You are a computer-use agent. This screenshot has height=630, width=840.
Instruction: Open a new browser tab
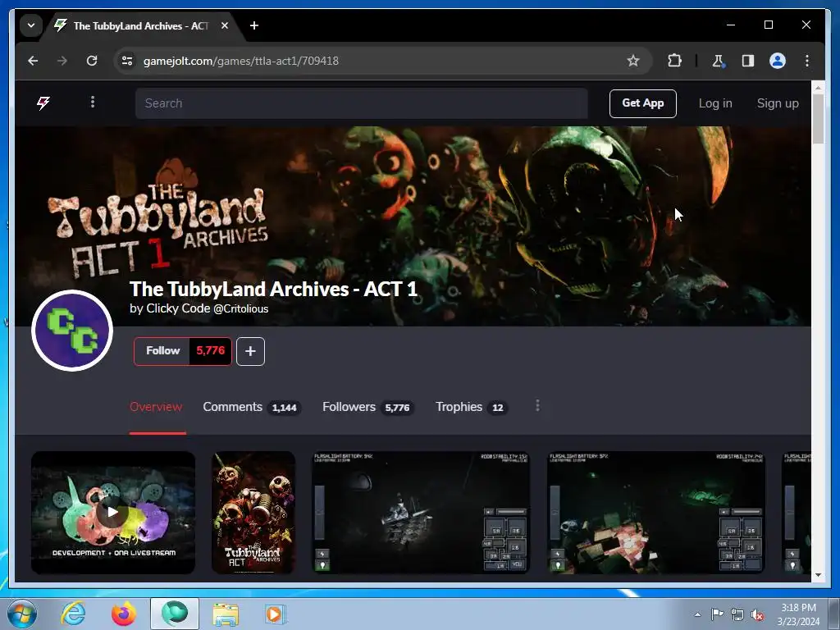254,25
